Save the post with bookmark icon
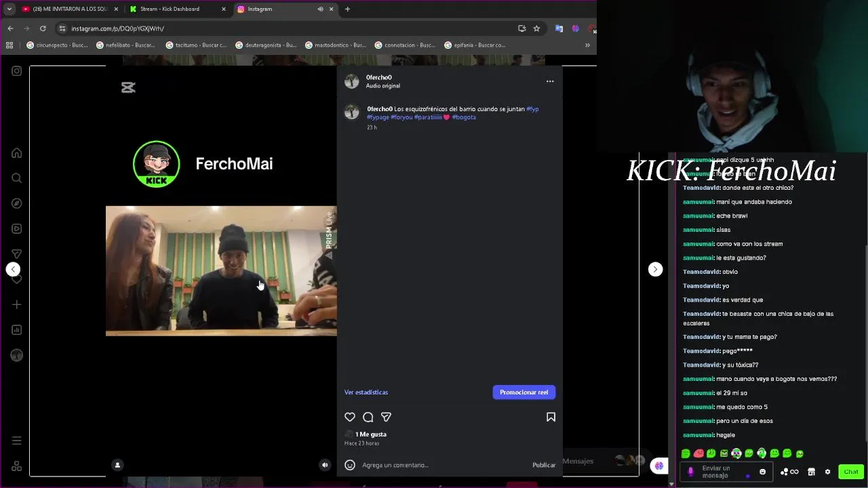868x488 pixels. click(551, 417)
